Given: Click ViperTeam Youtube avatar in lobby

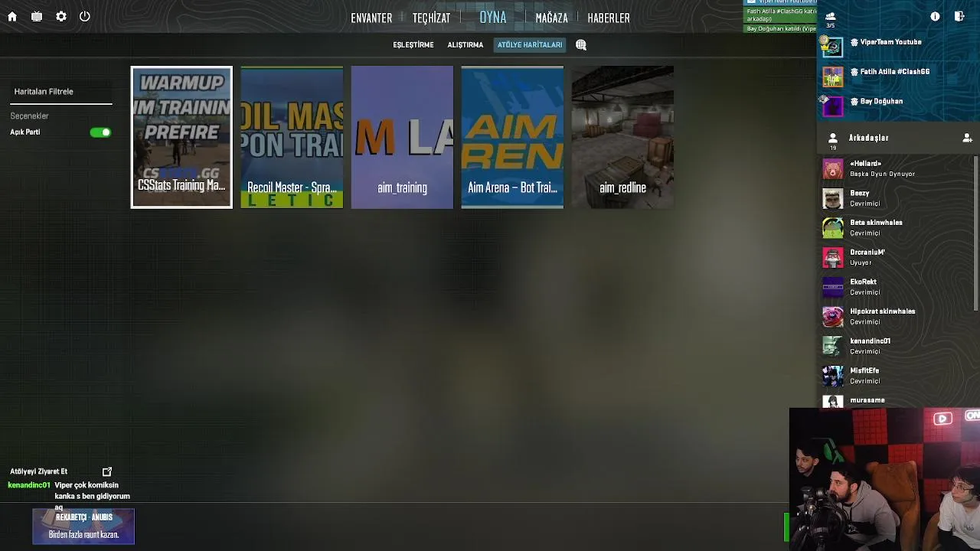Looking at the screenshot, I should click(x=832, y=47).
